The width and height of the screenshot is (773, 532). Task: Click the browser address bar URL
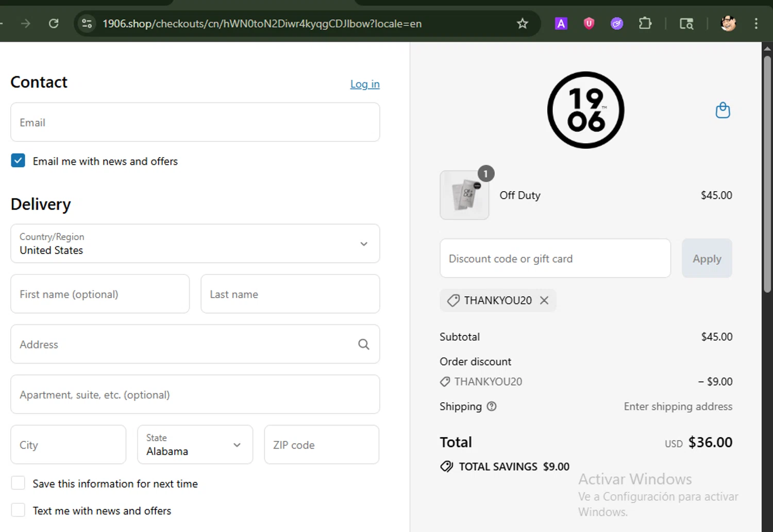[x=262, y=24]
